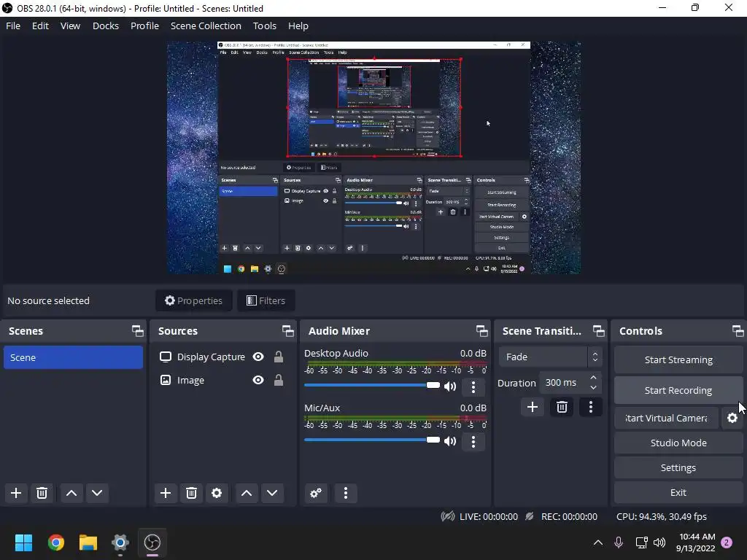This screenshot has height=560, width=747.
Task: Move the source up in the Sources list
Action: (x=247, y=493)
